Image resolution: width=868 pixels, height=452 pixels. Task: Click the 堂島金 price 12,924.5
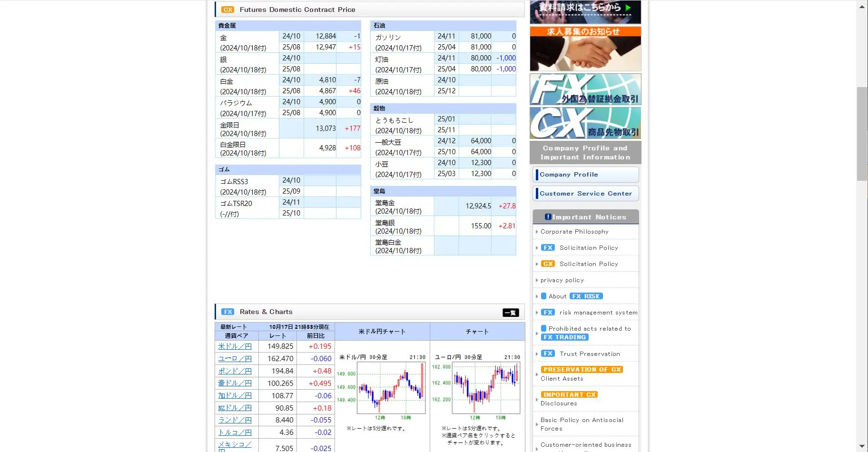click(478, 206)
